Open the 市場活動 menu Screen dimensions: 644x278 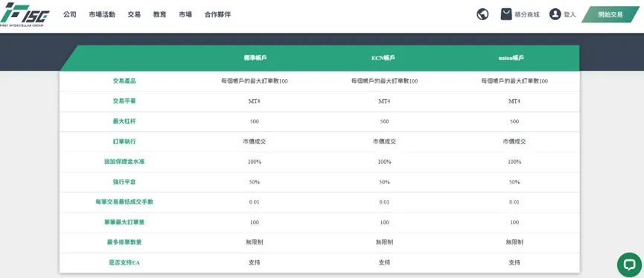tap(102, 14)
